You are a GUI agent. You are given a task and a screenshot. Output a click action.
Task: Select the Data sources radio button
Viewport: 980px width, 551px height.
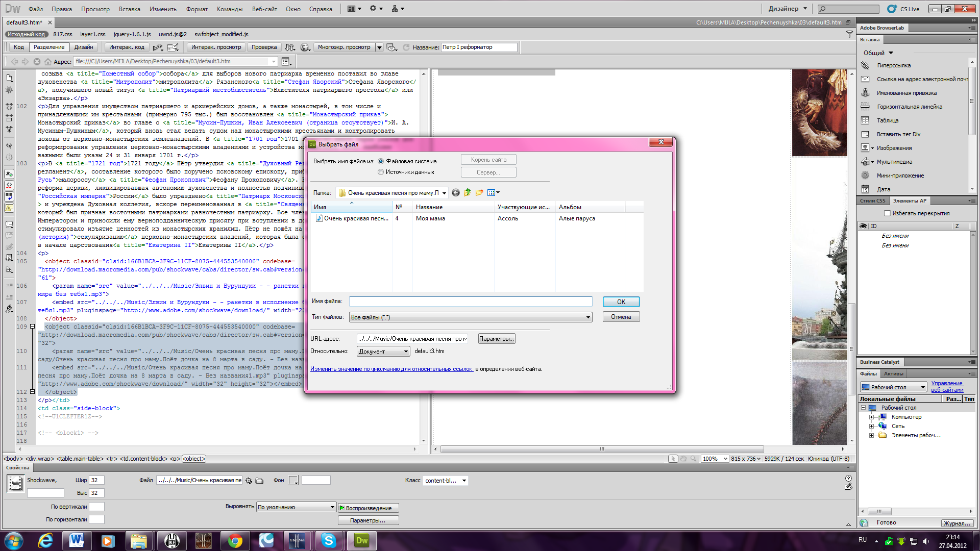pyautogui.click(x=381, y=172)
